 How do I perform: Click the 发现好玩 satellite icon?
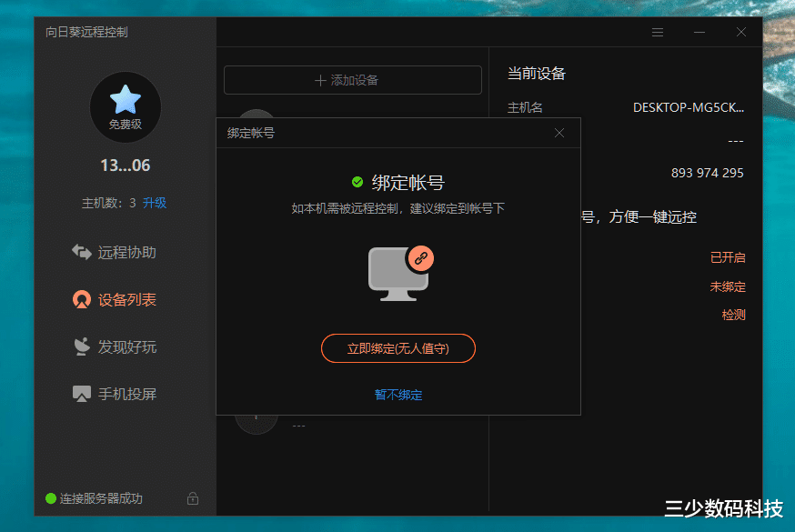click(82, 346)
